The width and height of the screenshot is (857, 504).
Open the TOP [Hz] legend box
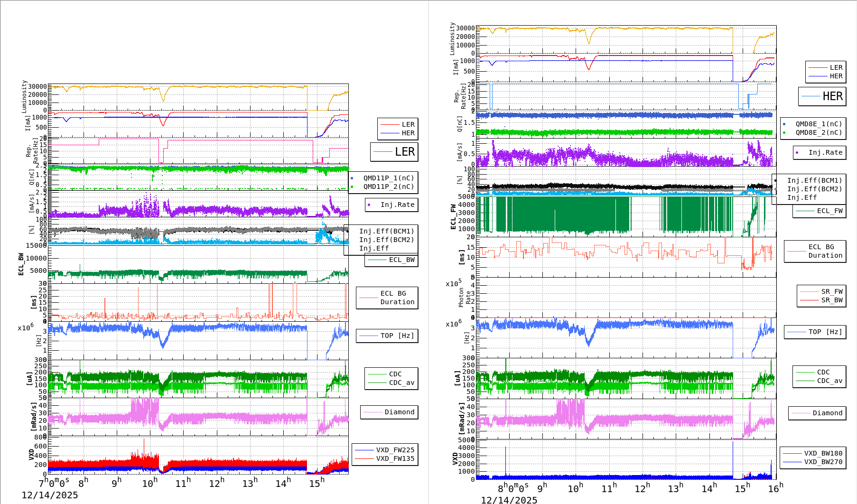[x=387, y=336]
